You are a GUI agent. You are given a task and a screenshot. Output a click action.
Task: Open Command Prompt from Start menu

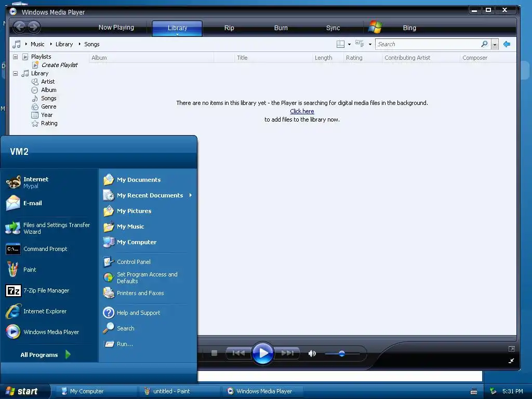tap(49, 249)
